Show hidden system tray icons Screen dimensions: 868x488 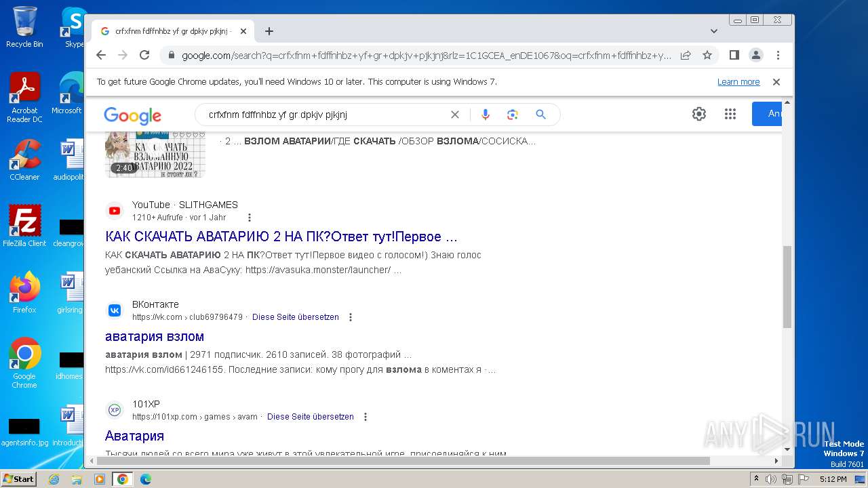click(756, 479)
